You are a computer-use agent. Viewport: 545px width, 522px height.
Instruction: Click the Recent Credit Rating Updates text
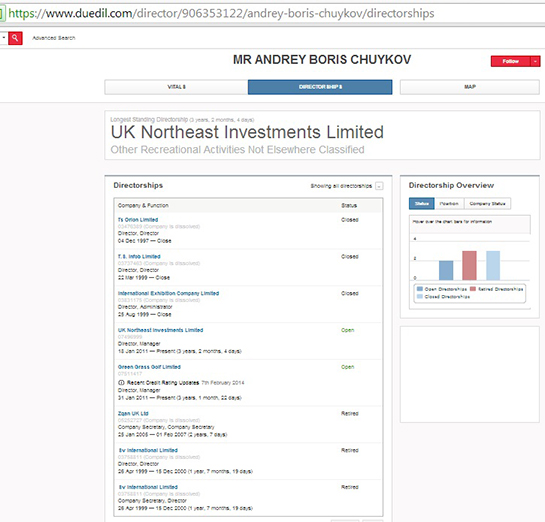(163, 383)
